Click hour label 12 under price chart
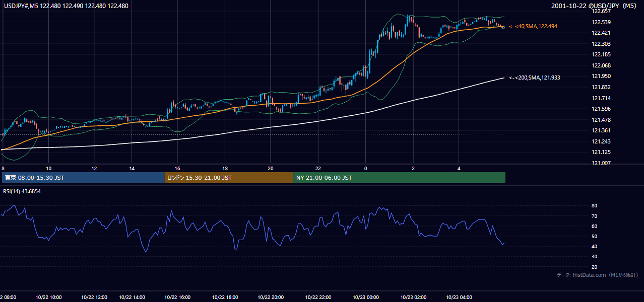Image resolution: width=644 pixels, height=302 pixels. [94, 168]
